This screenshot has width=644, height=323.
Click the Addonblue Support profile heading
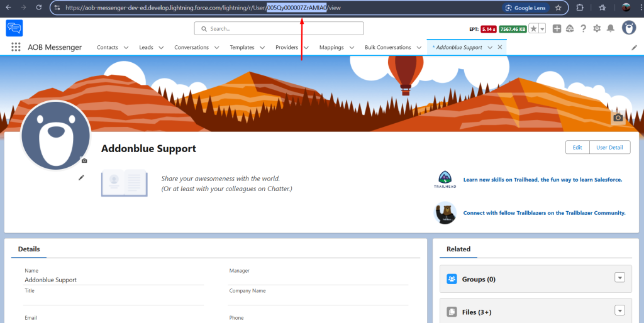[148, 148]
